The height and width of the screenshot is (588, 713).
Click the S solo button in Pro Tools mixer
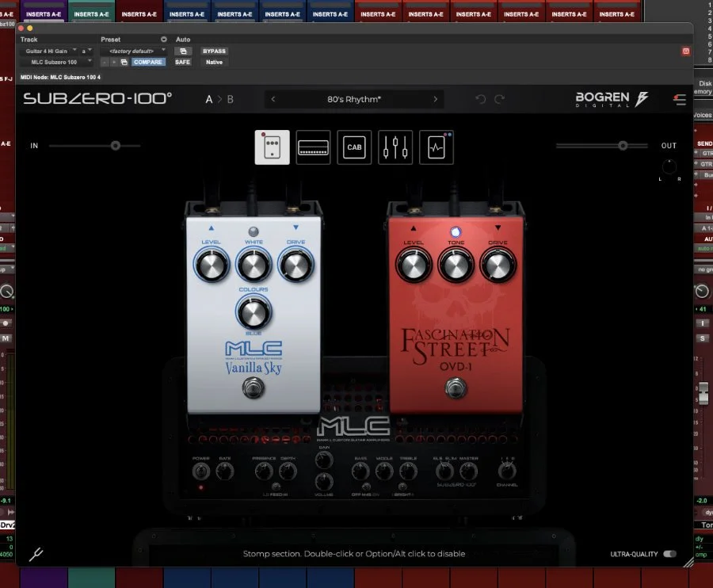(702, 338)
